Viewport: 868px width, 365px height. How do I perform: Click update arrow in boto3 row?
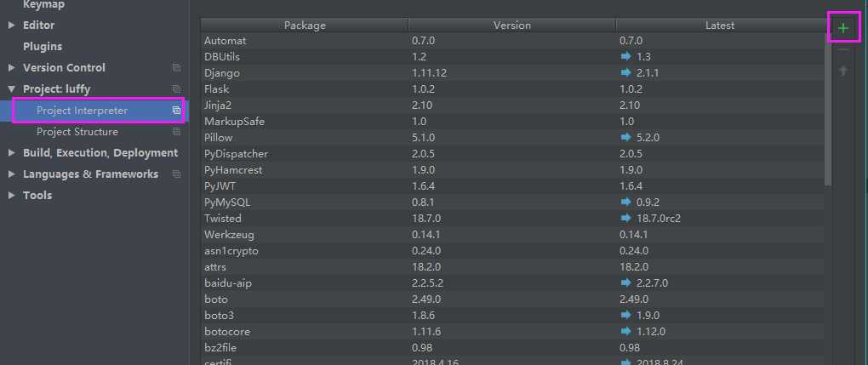tap(626, 315)
